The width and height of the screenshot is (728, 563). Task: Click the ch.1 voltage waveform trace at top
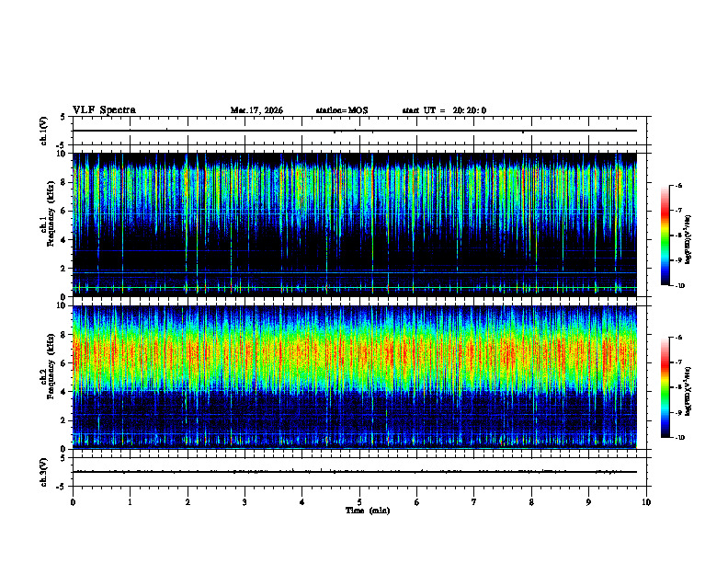354,131
